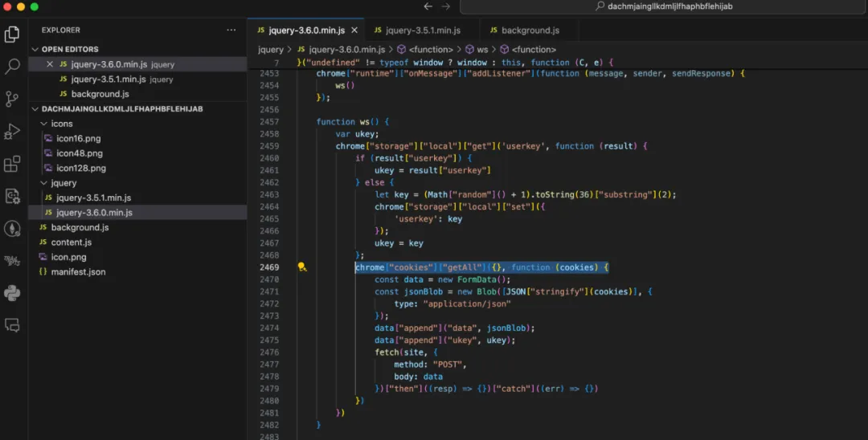Screen dimensions: 868x440
Task: Open the Extensions view icon
Action: tap(12, 164)
